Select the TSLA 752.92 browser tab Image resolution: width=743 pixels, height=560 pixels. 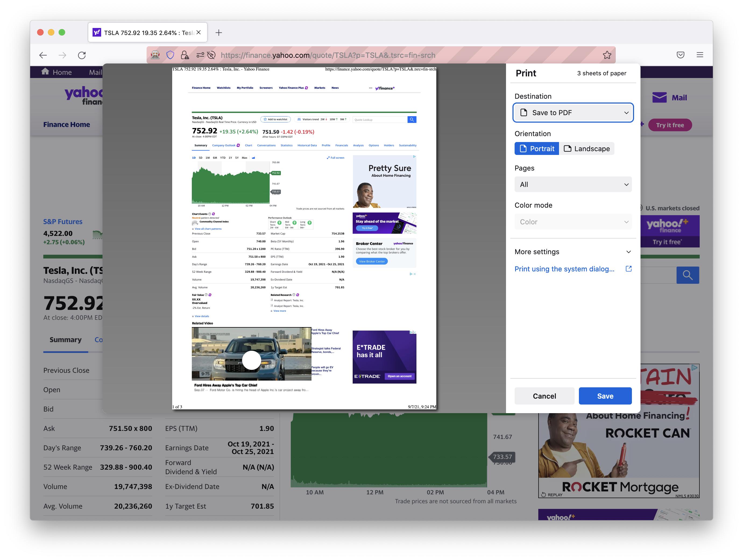pyautogui.click(x=148, y=33)
